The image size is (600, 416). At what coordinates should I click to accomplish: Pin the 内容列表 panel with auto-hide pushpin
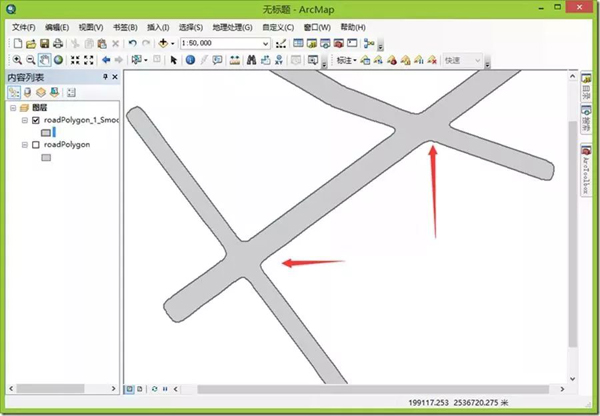coord(105,77)
